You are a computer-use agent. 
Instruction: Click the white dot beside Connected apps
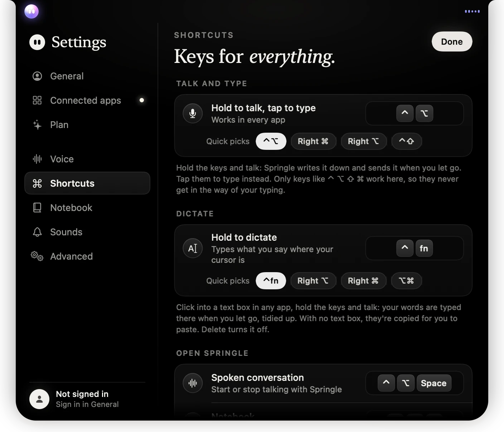click(142, 100)
